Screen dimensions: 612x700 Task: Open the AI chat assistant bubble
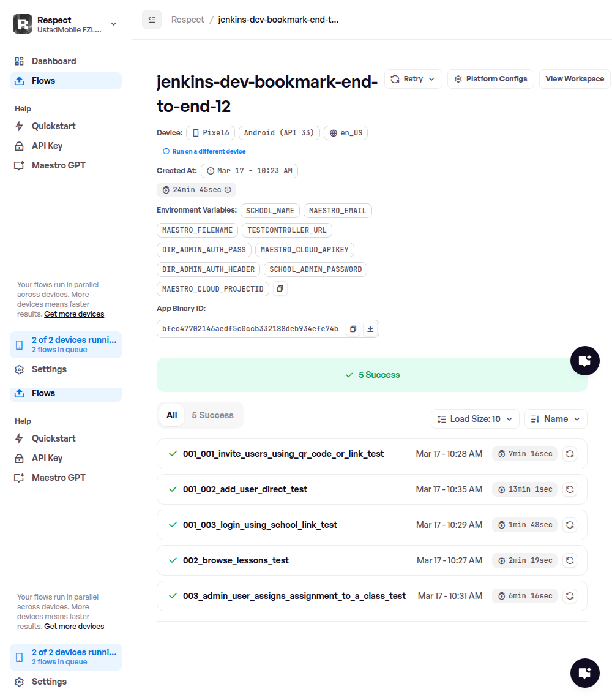click(x=584, y=361)
